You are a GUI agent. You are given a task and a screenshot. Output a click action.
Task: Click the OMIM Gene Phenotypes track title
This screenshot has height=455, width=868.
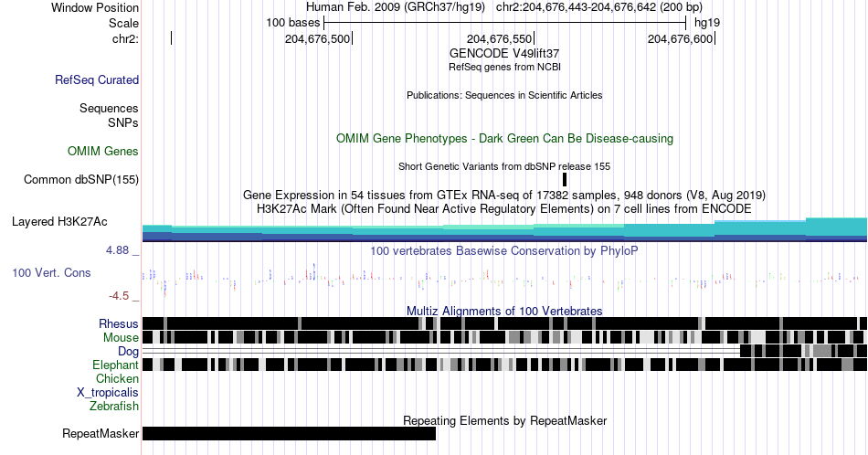[504, 138]
